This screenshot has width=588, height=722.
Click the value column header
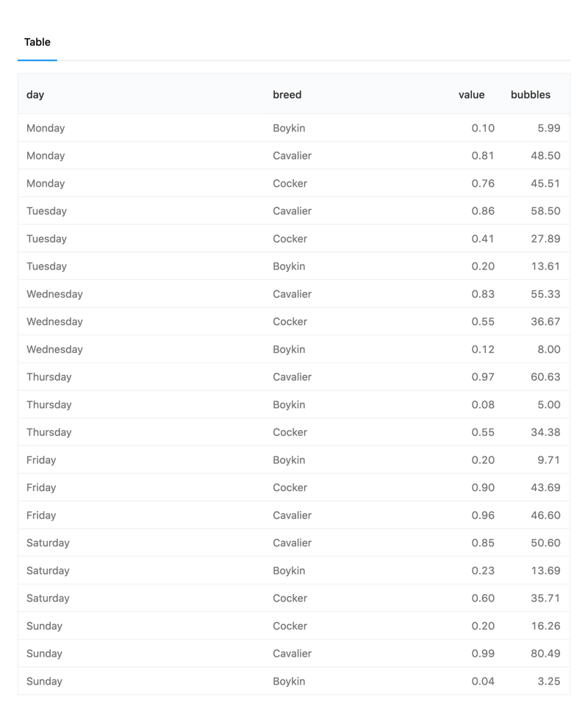(471, 95)
